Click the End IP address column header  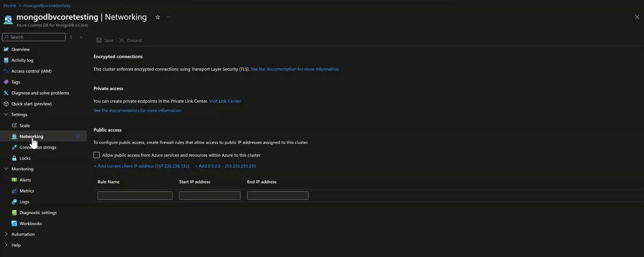click(x=262, y=182)
